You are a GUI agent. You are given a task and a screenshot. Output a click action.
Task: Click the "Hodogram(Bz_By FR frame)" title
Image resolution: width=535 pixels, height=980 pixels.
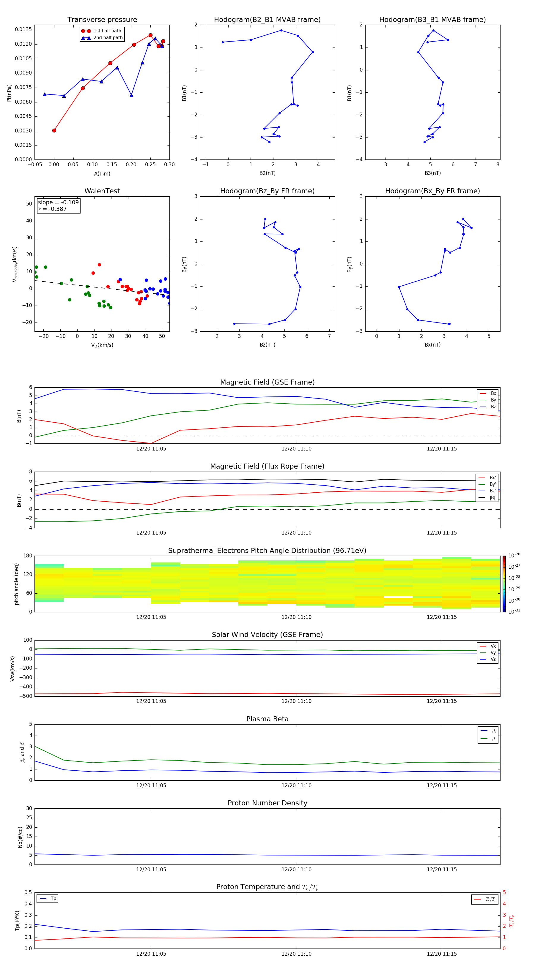(267, 191)
